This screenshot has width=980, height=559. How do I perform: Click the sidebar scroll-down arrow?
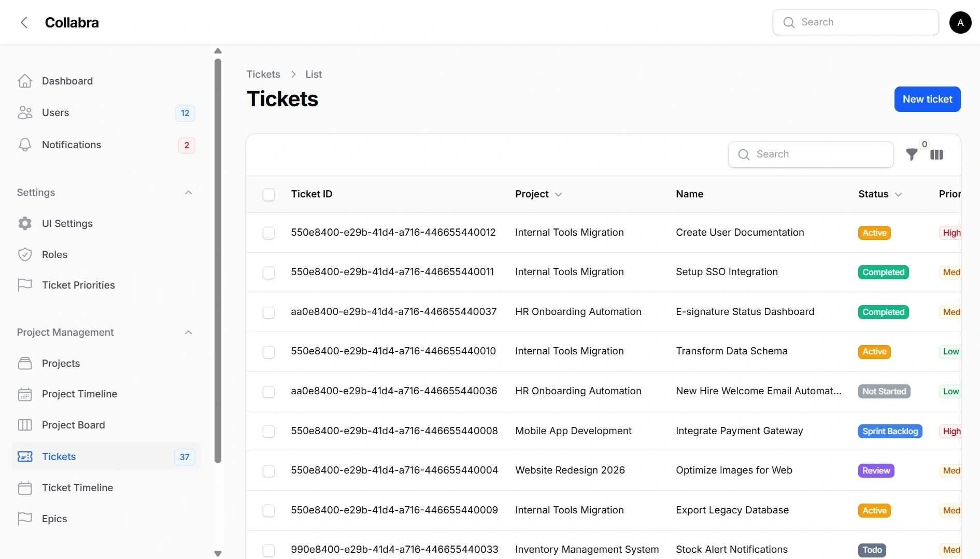click(x=218, y=553)
